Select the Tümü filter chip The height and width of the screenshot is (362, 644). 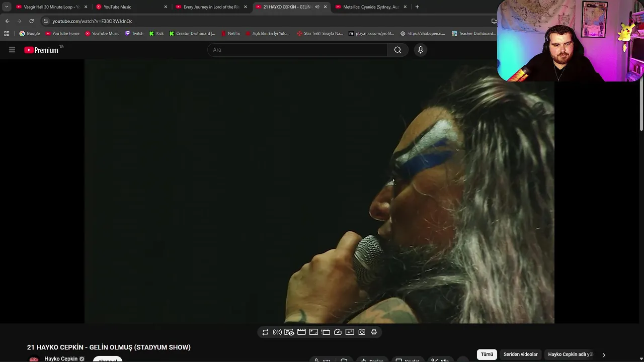coord(487,354)
